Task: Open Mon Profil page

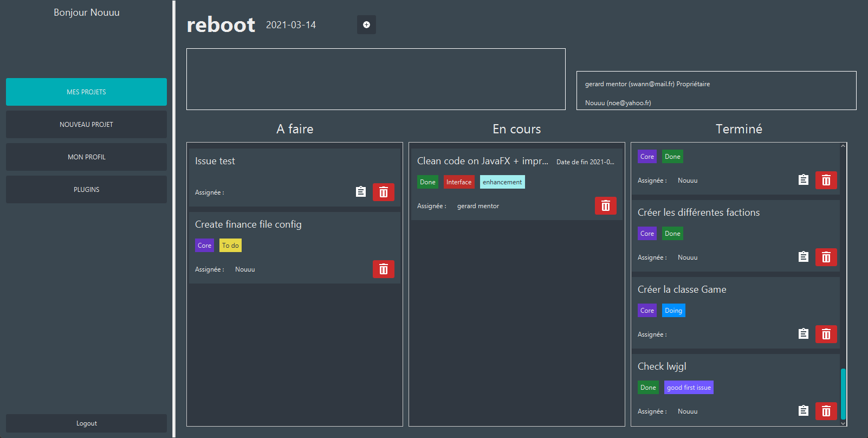Action: [x=86, y=157]
